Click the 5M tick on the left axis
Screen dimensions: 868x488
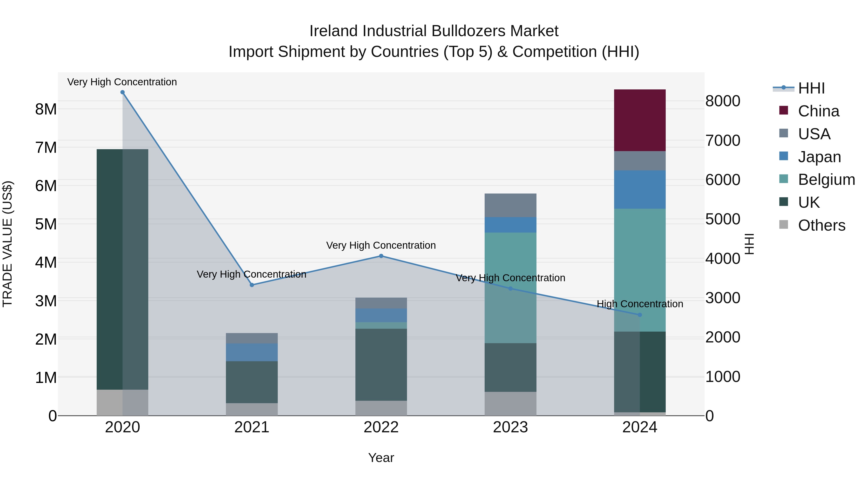coord(46,224)
